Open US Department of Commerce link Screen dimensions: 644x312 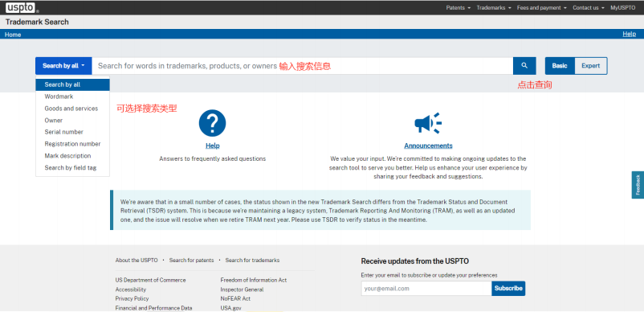click(150, 280)
